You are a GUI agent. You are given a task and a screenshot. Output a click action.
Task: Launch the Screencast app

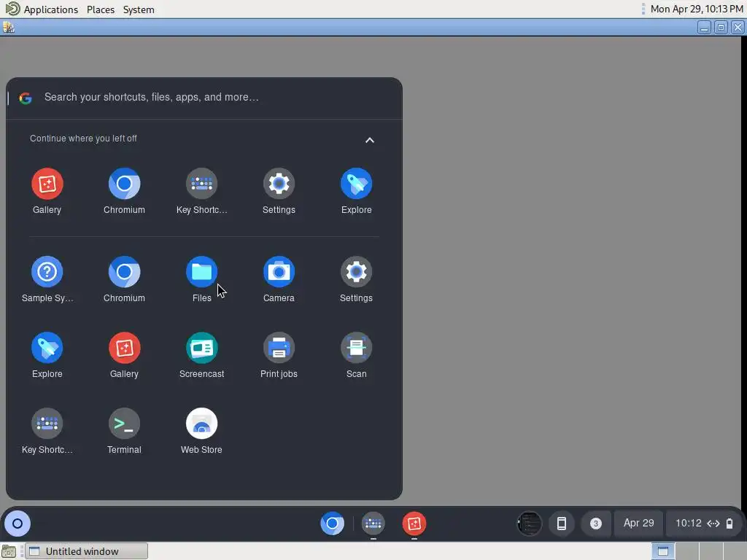click(x=201, y=355)
